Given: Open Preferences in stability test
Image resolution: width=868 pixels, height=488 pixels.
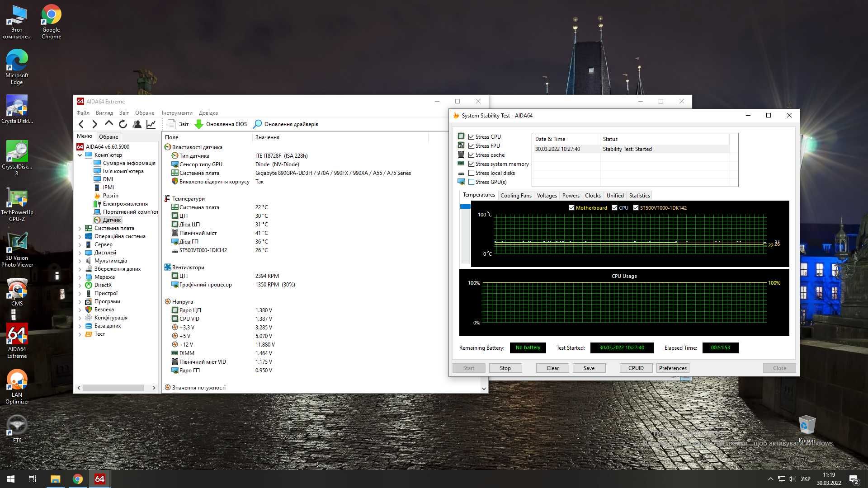Looking at the screenshot, I should pos(673,368).
